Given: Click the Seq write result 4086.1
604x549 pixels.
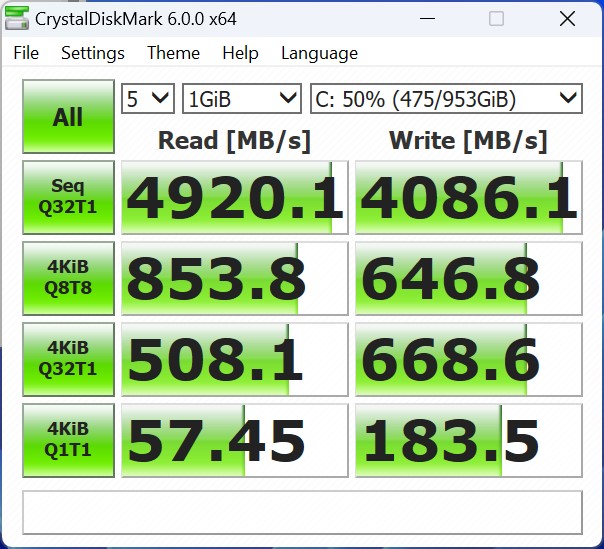Looking at the screenshot, I should pyautogui.click(x=468, y=197).
